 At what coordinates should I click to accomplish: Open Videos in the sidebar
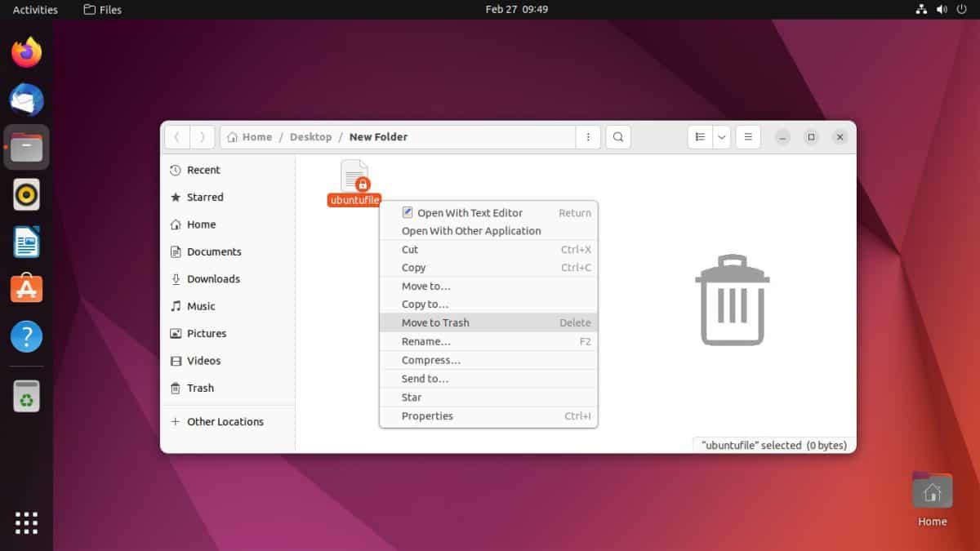[x=228, y=361]
